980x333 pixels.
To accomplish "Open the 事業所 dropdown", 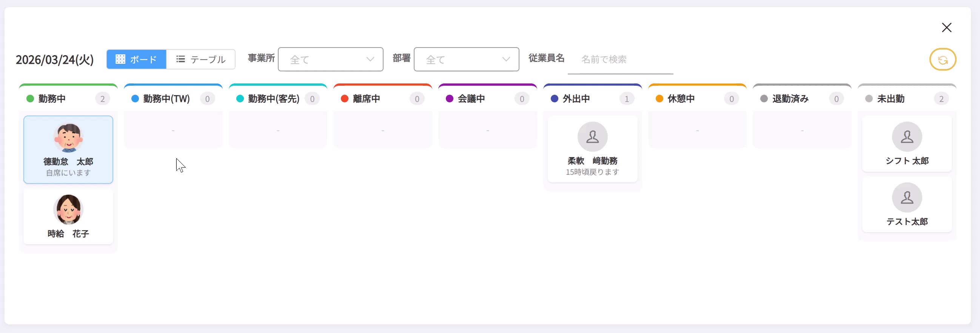I will [x=330, y=59].
